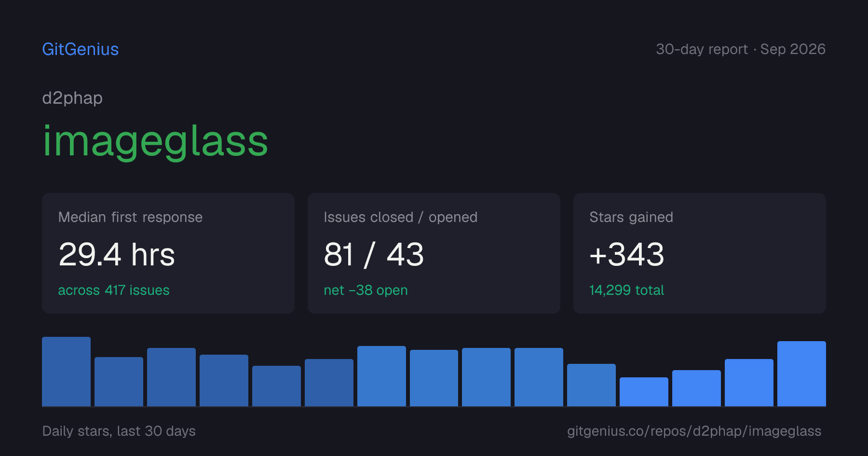
Task: Select the 30-day report Sep 2026 label
Action: point(741,49)
